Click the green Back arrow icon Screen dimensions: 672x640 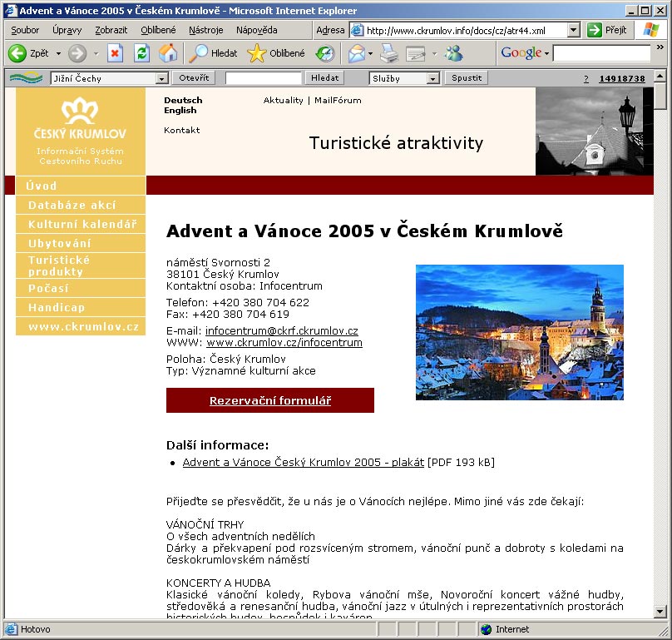[x=17, y=53]
